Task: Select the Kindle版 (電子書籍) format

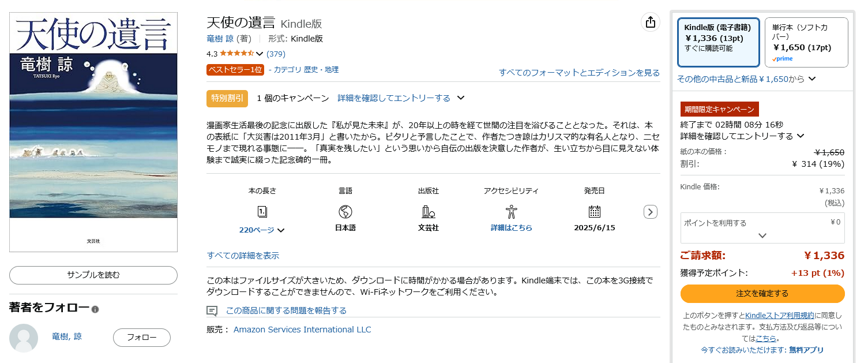Action: pyautogui.click(x=719, y=42)
